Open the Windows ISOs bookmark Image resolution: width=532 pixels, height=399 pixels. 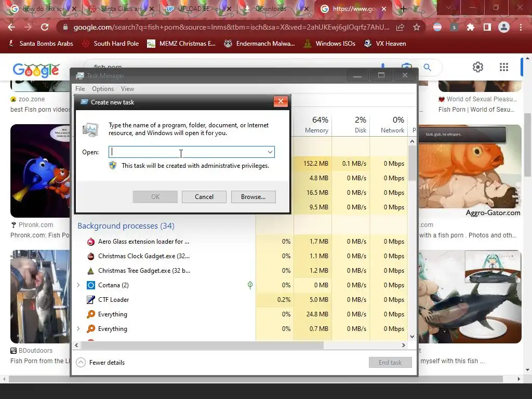click(x=330, y=44)
